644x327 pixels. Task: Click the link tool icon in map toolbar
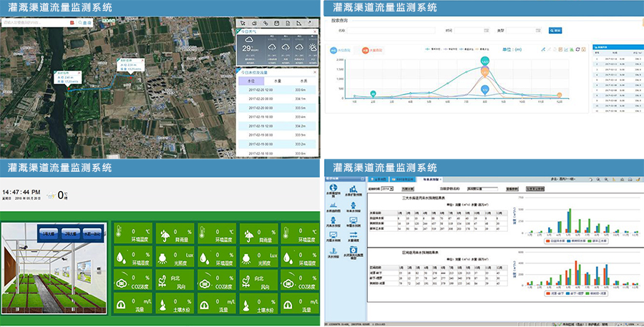(x=266, y=24)
